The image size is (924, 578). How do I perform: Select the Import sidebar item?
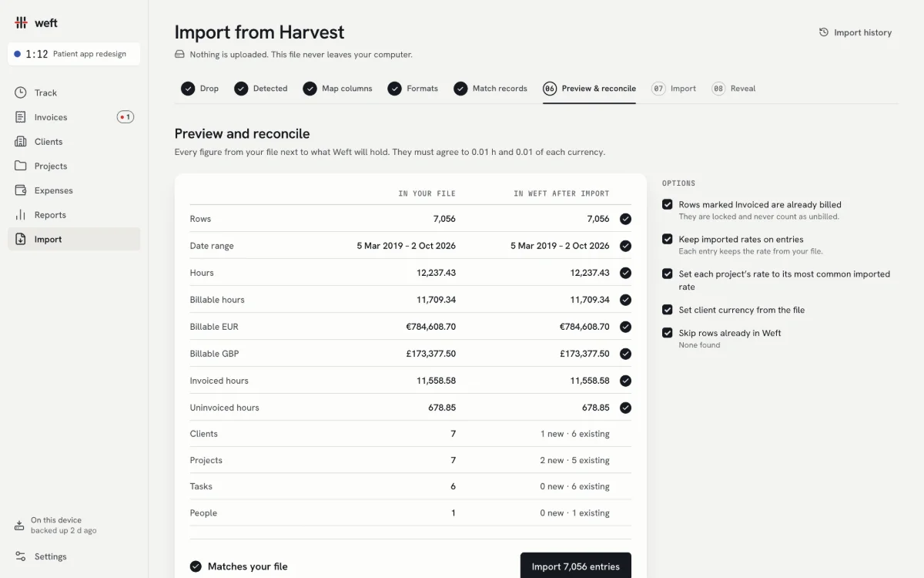[74, 239]
